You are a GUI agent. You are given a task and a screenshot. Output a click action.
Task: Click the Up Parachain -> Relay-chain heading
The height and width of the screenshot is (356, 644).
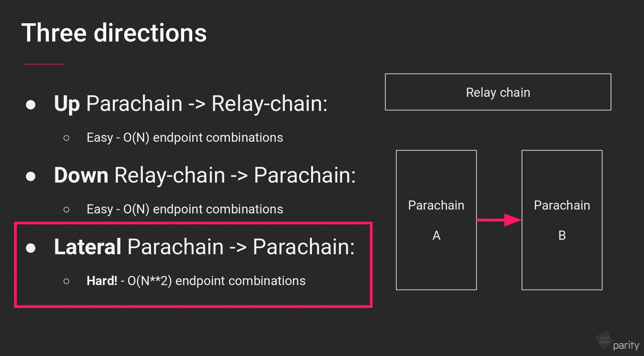191,104
